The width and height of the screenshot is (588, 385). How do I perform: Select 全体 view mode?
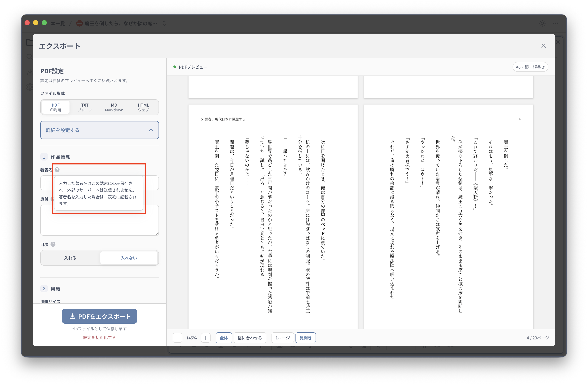pos(224,338)
